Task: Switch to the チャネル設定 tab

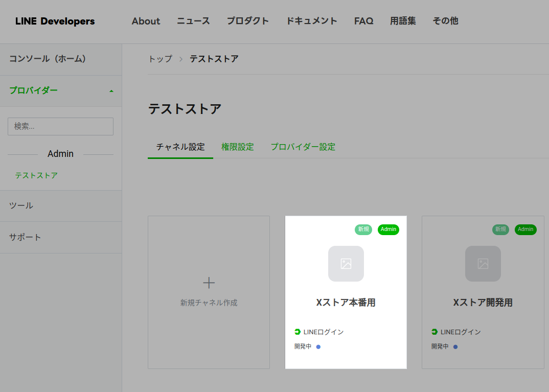Action: (180, 147)
